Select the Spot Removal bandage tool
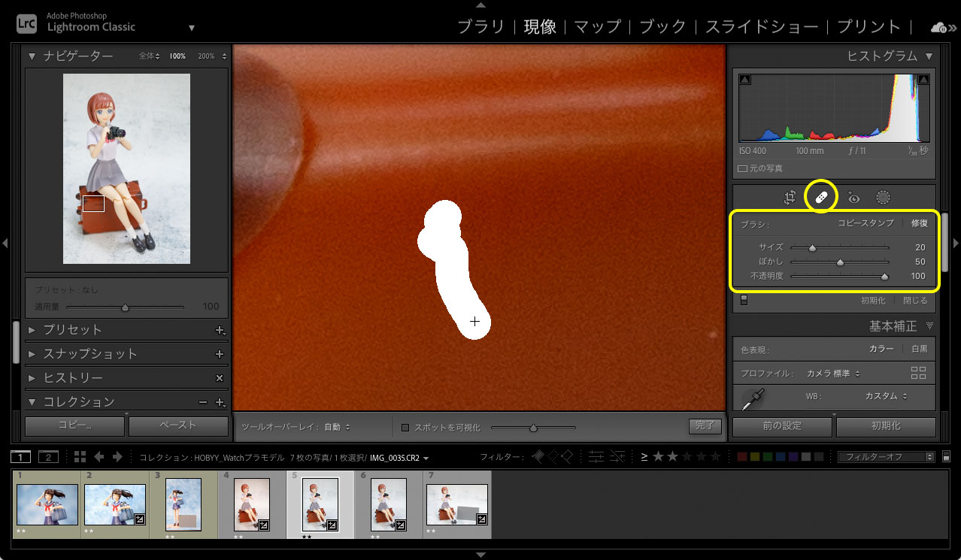961x560 pixels. point(821,198)
